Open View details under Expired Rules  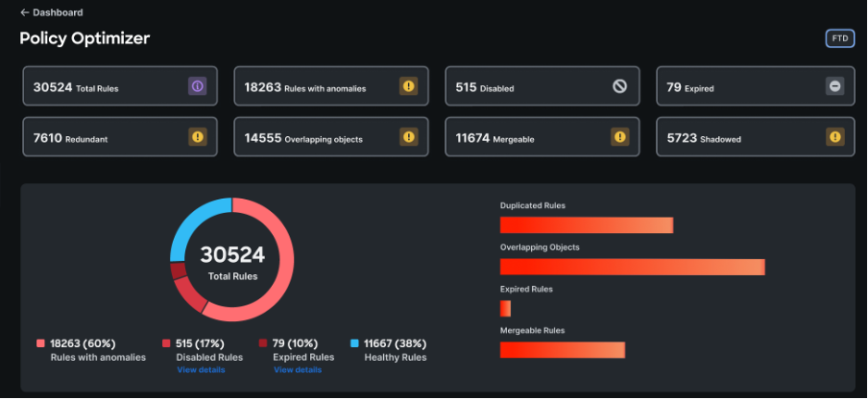[x=298, y=369]
